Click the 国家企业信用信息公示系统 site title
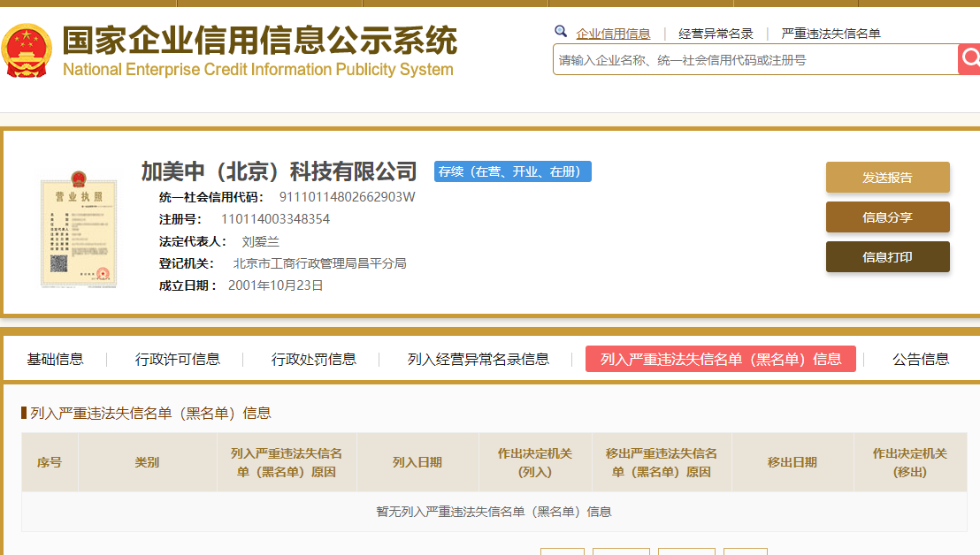The width and height of the screenshot is (980, 555). [260, 41]
